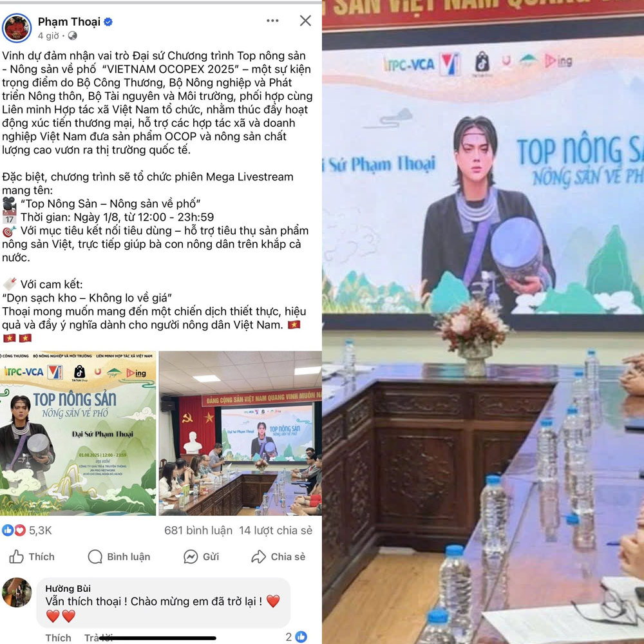Tap the Messenger Gửi send icon
The image size is (644, 644).
(190, 556)
